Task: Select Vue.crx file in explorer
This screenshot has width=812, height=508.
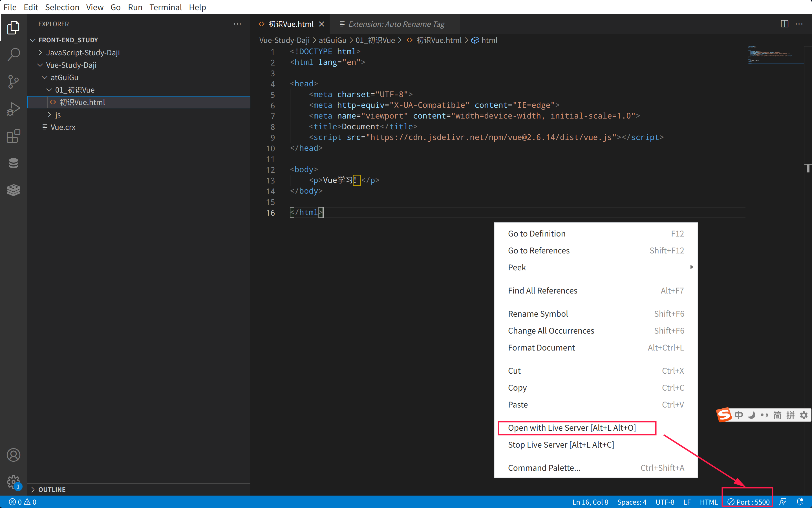Action: click(139, 127)
